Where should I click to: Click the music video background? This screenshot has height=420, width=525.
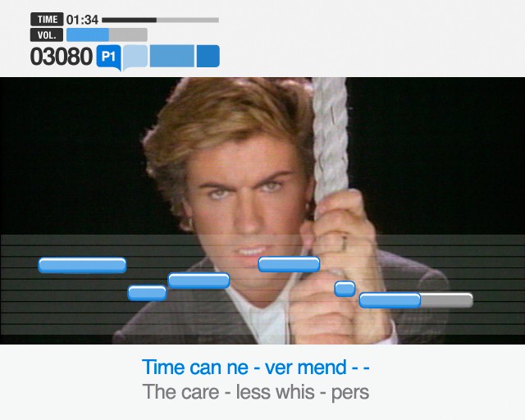tap(262, 156)
